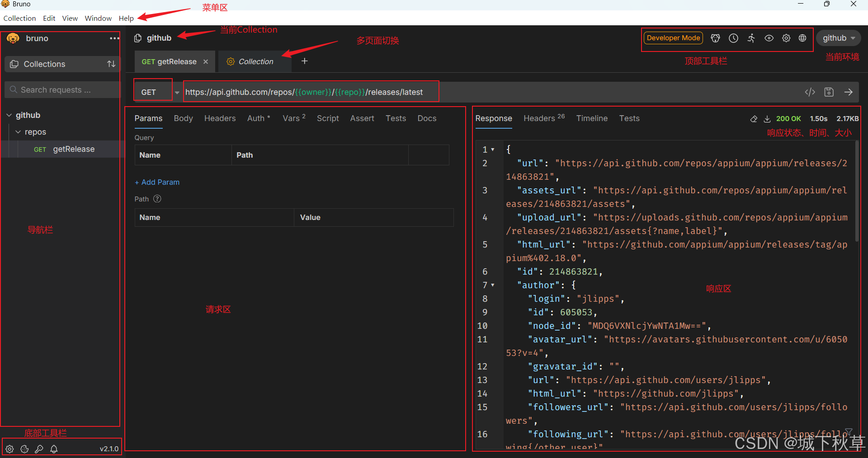
Task: Download the response with the download icon
Action: pos(767,119)
